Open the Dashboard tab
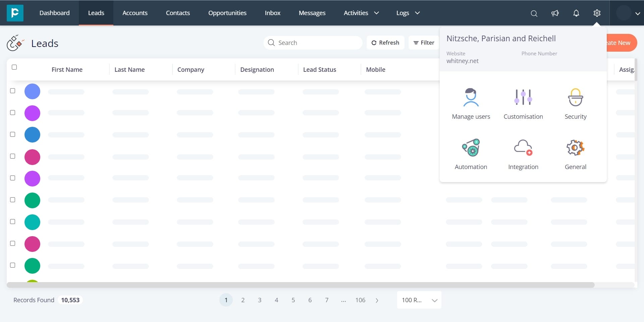The width and height of the screenshot is (644, 322). click(x=54, y=13)
